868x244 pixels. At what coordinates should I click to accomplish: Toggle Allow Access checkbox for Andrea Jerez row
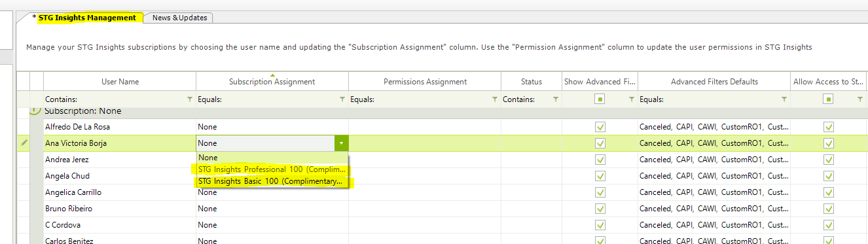click(x=829, y=159)
